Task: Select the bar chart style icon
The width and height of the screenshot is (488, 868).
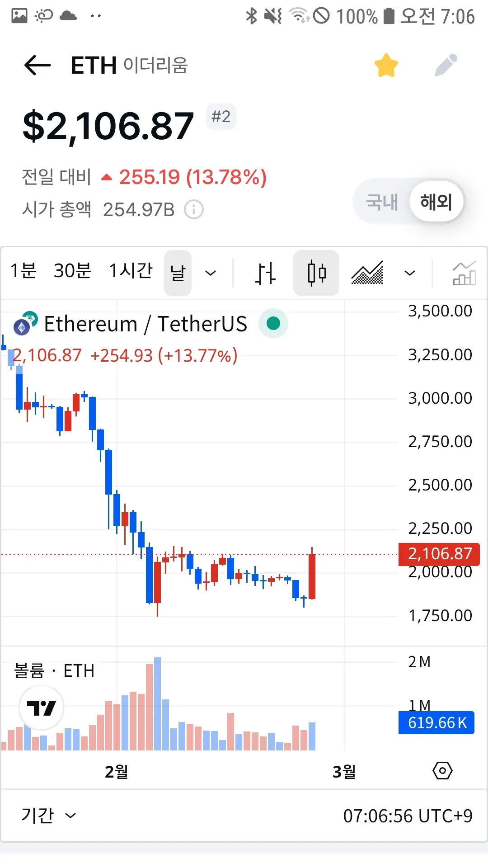Action: [265, 273]
